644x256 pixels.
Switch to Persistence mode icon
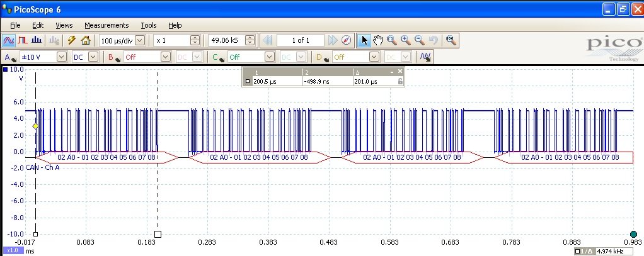point(22,40)
